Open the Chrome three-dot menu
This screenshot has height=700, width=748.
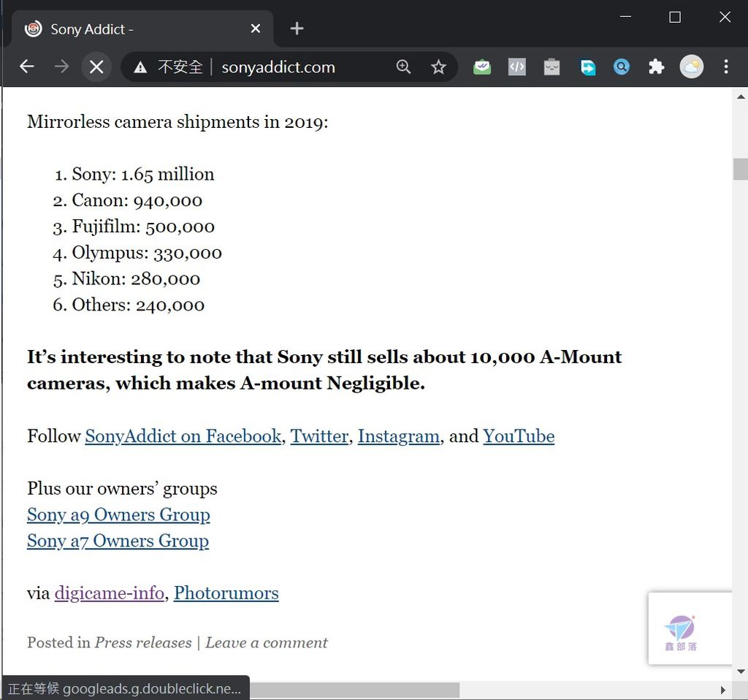click(x=725, y=66)
